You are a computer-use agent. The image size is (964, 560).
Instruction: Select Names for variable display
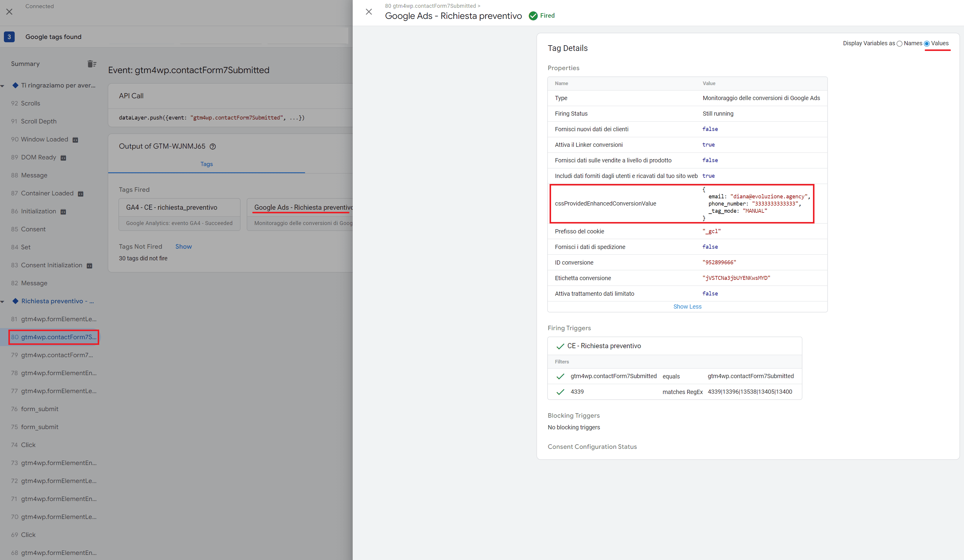coord(900,44)
